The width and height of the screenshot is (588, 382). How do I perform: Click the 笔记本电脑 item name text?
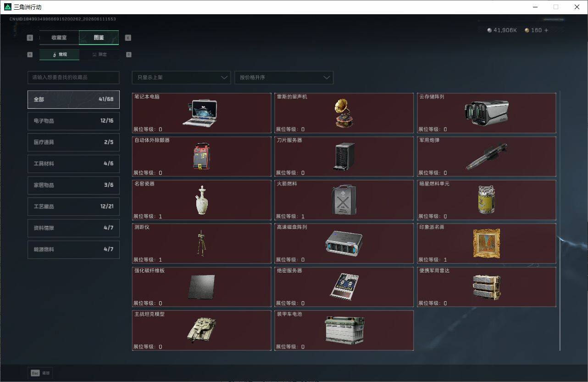click(x=147, y=97)
